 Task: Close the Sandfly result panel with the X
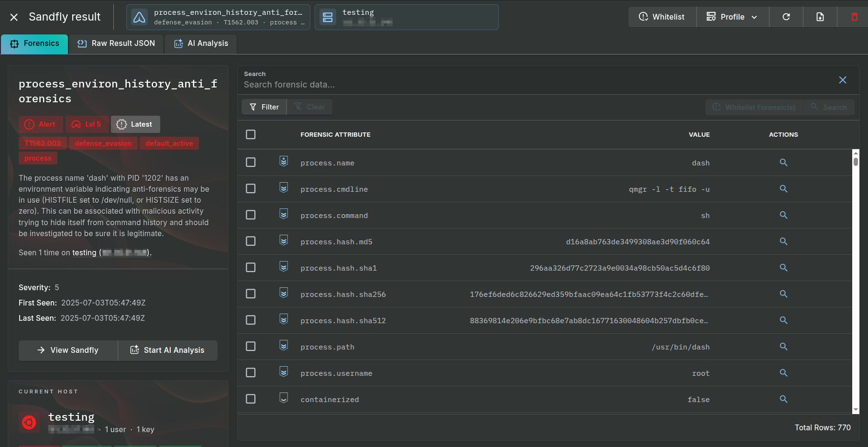coord(14,17)
